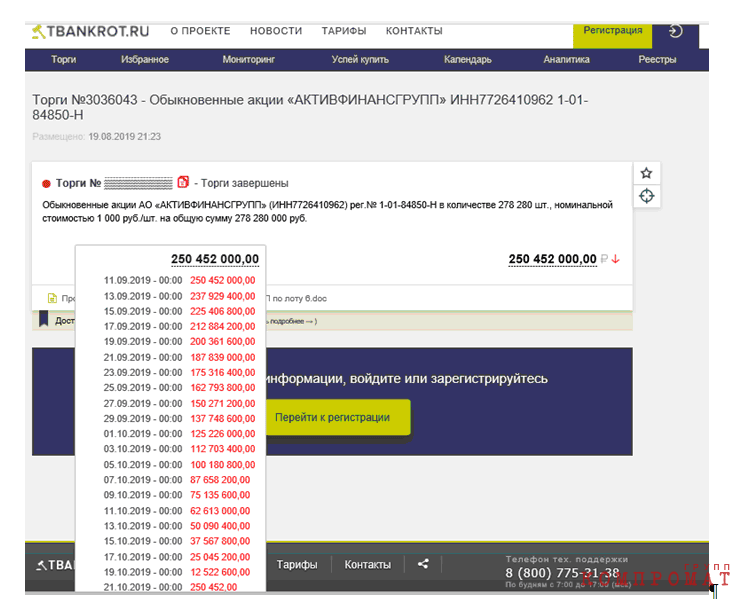Switch to the Календарь tab

[x=468, y=60]
